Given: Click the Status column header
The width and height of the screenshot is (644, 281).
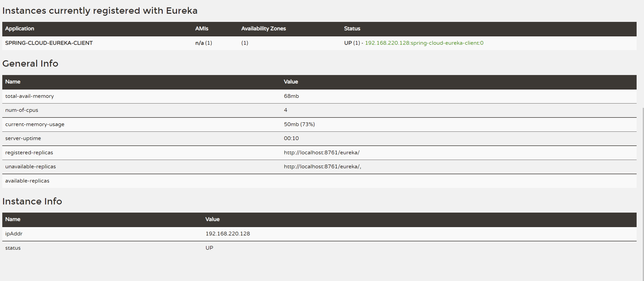Looking at the screenshot, I should click(x=352, y=28).
